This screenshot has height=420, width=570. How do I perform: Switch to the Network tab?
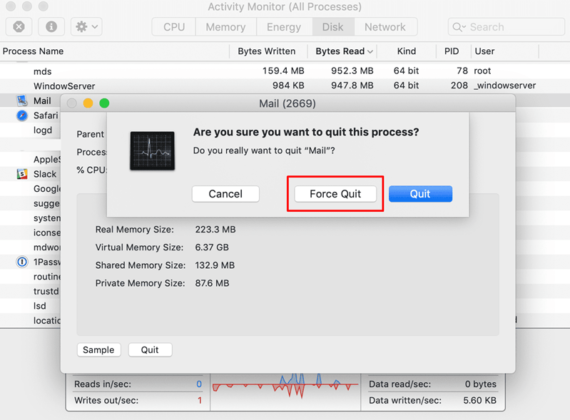pyautogui.click(x=385, y=27)
